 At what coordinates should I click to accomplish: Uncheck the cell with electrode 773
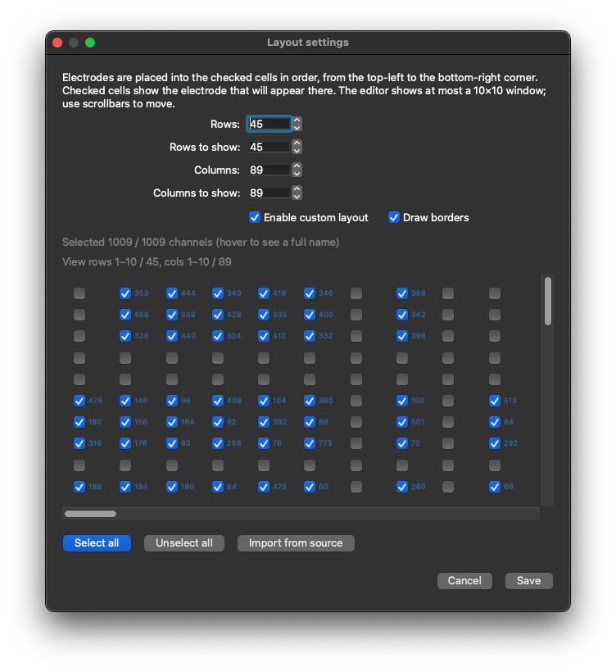(x=310, y=443)
